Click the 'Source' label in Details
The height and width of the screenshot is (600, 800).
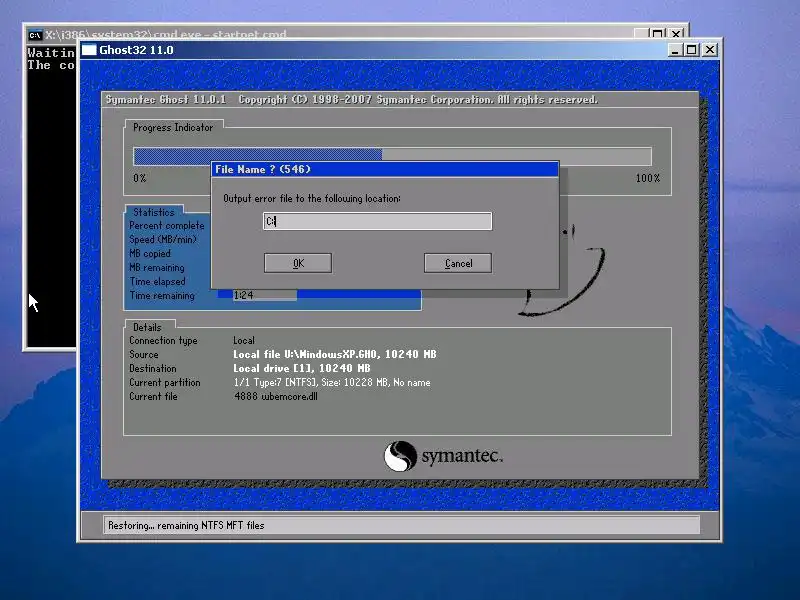(x=144, y=354)
